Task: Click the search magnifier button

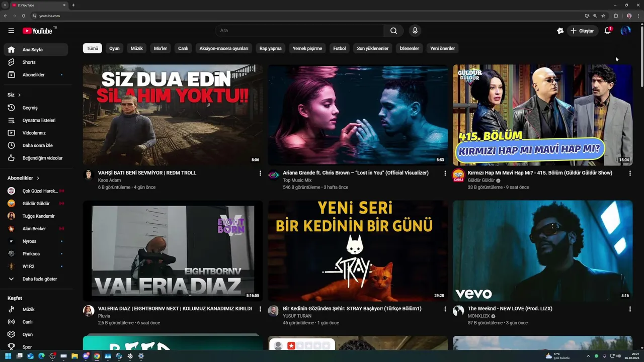Action: pos(393,31)
